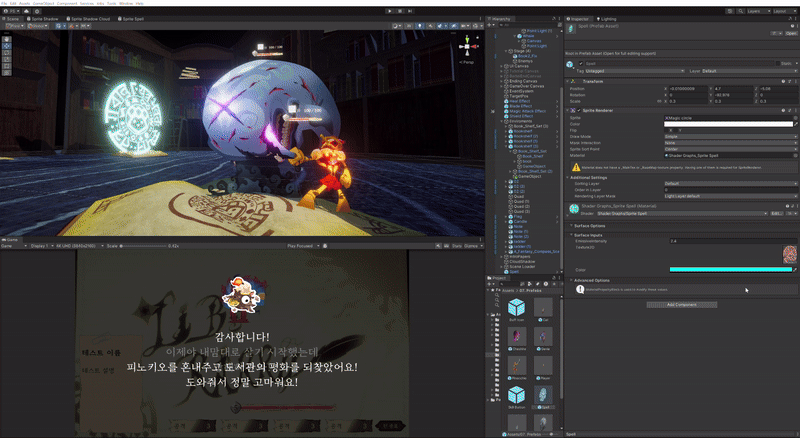This screenshot has height=438, width=800.
Task: Open the Transform component help icon
Action: 783,82
